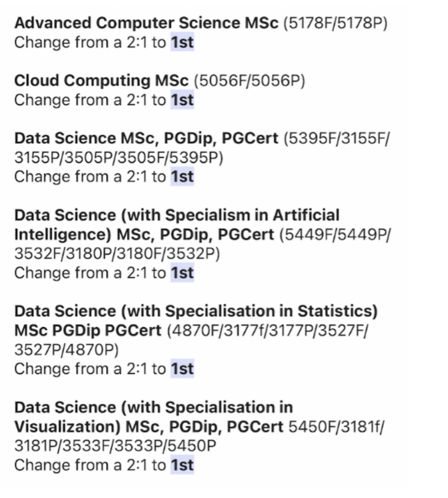Click the Data Science MSc, PGDip, PGCert heading
448x498 pixels.
click(x=146, y=139)
